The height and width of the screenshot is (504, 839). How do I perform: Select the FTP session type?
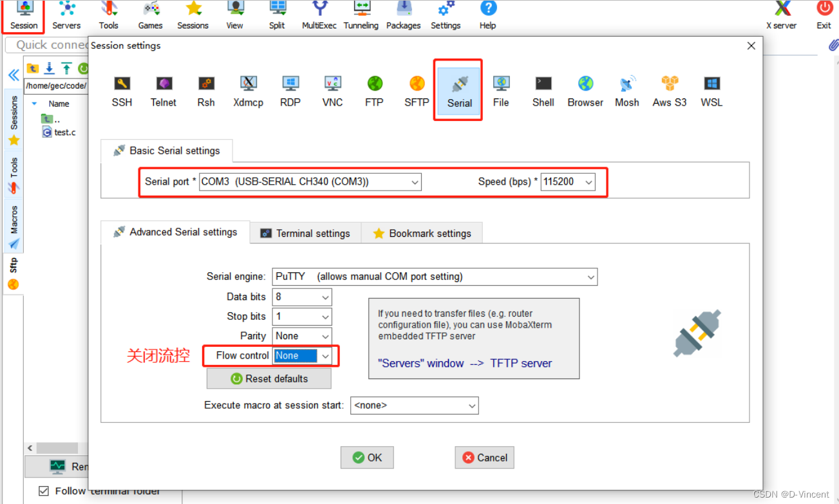[x=375, y=91]
